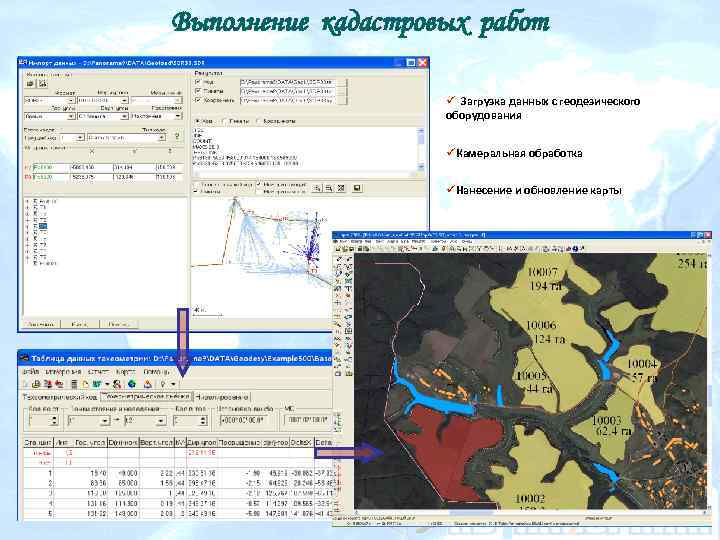Switch to the middle tacheometric survey tab
The height and width of the screenshot is (540, 720).
pyautogui.click(x=146, y=396)
